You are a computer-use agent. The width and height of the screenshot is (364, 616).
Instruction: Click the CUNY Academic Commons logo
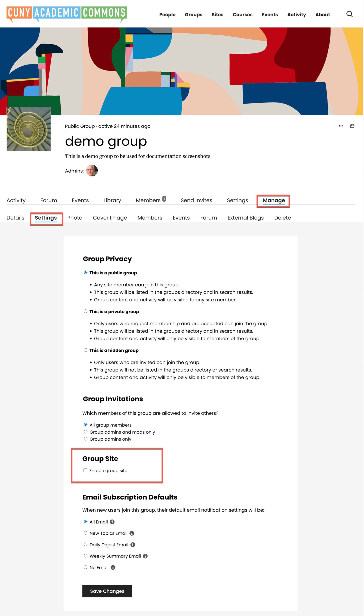(x=67, y=14)
